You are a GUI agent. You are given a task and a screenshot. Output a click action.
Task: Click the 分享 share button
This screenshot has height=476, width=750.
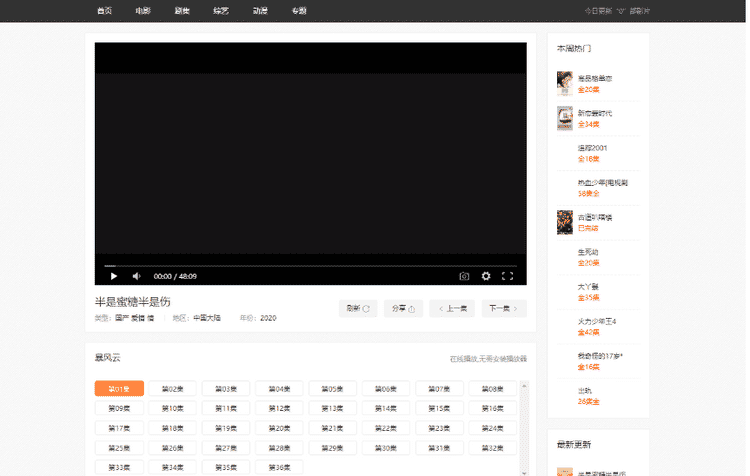tap(403, 308)
